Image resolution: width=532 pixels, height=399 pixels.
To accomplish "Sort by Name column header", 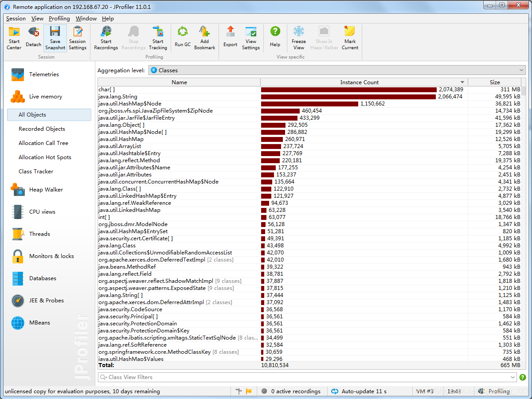I will click(x=179, y=82).
